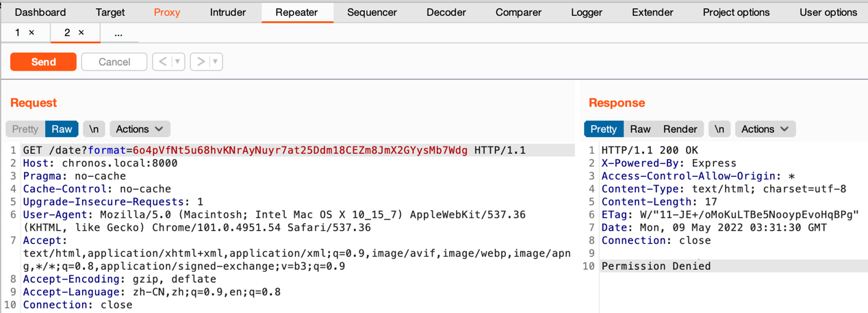Expand the Response Actions menu
The image size is (868, 313).
tap(765, 129)
